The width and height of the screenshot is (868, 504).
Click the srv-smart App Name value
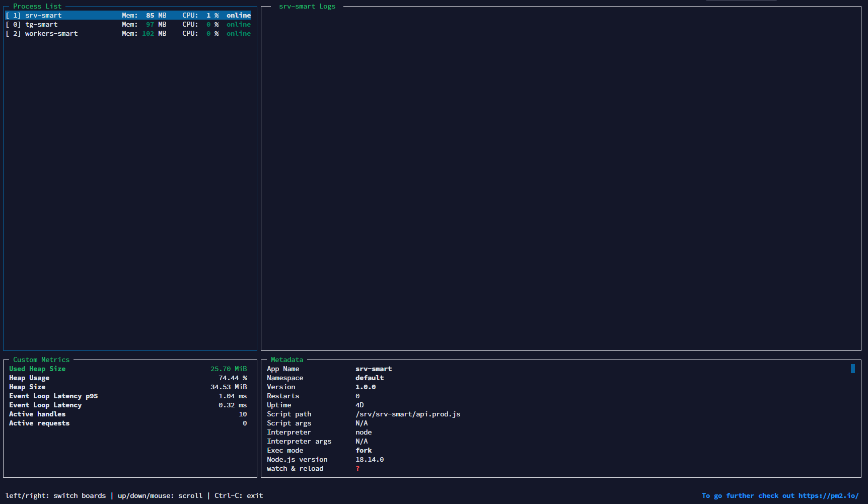tap(374, 369)
